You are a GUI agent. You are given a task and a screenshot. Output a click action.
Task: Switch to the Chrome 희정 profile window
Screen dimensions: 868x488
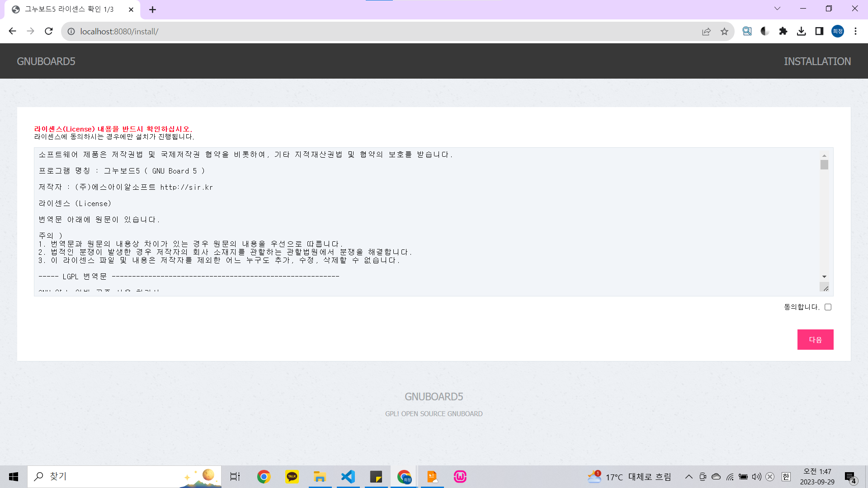coord(404,477)
